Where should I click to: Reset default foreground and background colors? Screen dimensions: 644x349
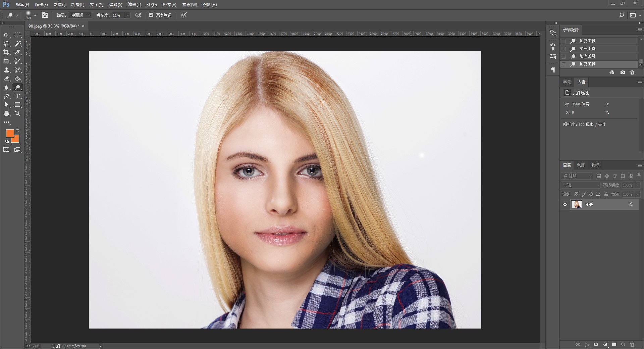pyautogui.click(x=7, y=142)
